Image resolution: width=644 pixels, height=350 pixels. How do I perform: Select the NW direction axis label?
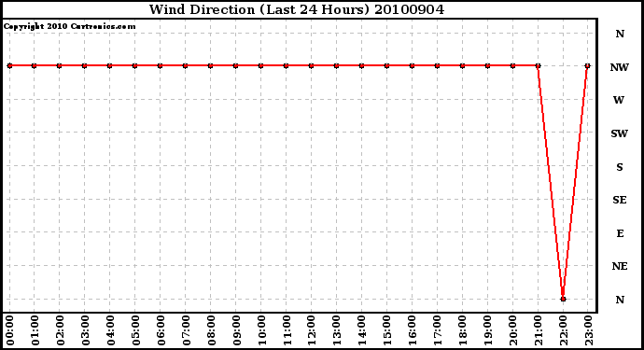tap(620, 67)
